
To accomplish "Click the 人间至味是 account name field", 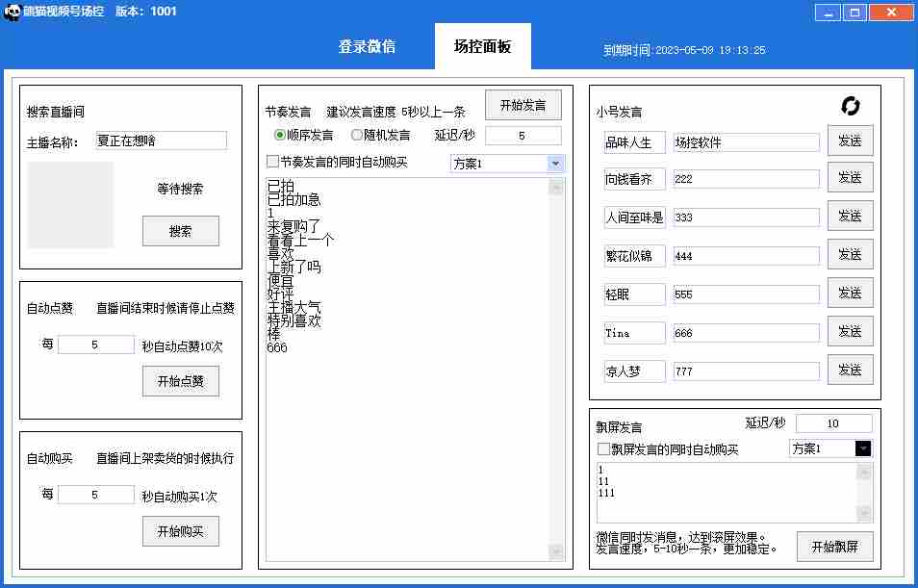I will (635, 217).
